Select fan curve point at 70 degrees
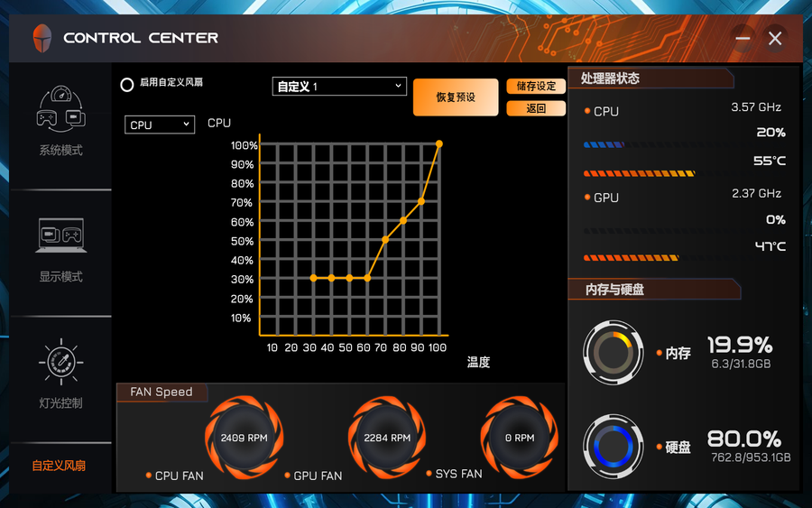The width and height of the screenshot is (812, 508). [x=385, y=239]
